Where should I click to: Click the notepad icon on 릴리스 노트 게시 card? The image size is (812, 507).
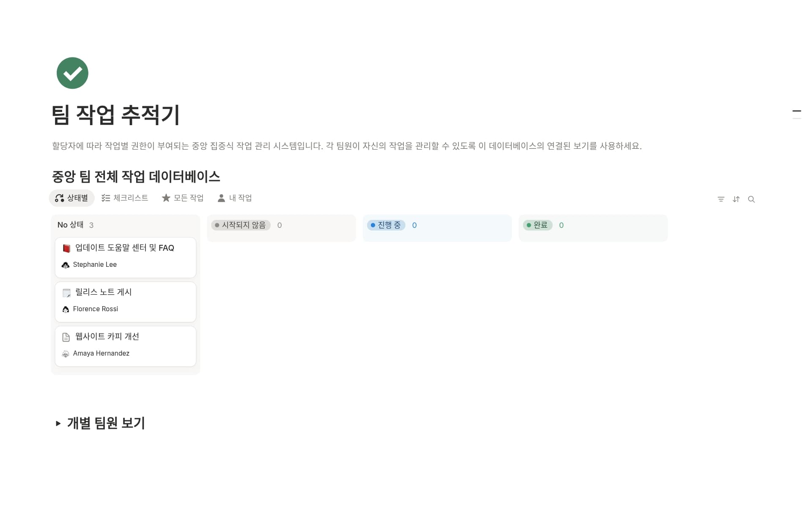click(66, 293)
